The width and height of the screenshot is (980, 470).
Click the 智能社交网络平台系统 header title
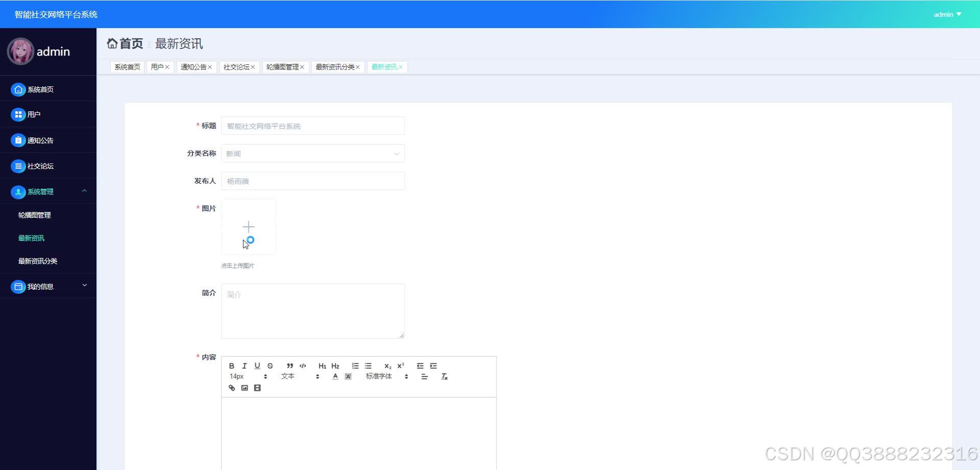(x=56, y=14)
